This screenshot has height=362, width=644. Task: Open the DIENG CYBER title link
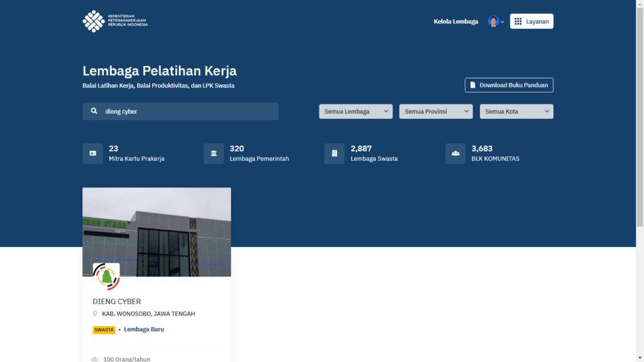click(117, 302)
